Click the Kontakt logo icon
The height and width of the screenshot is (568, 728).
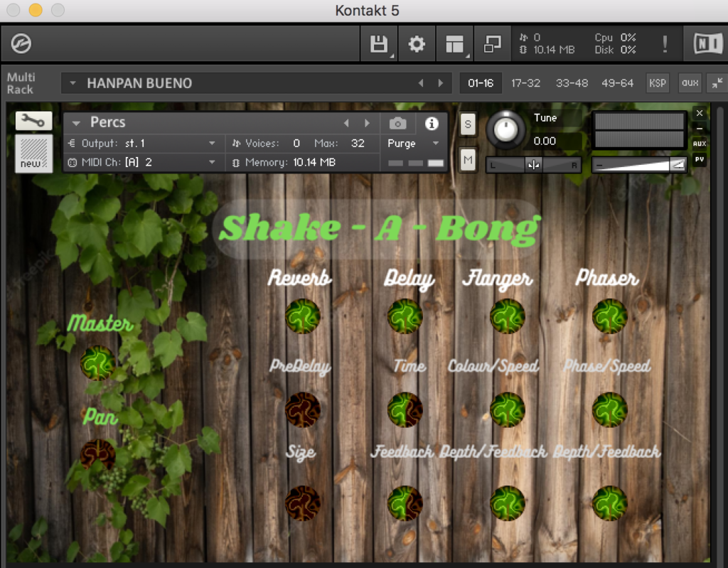21,44
